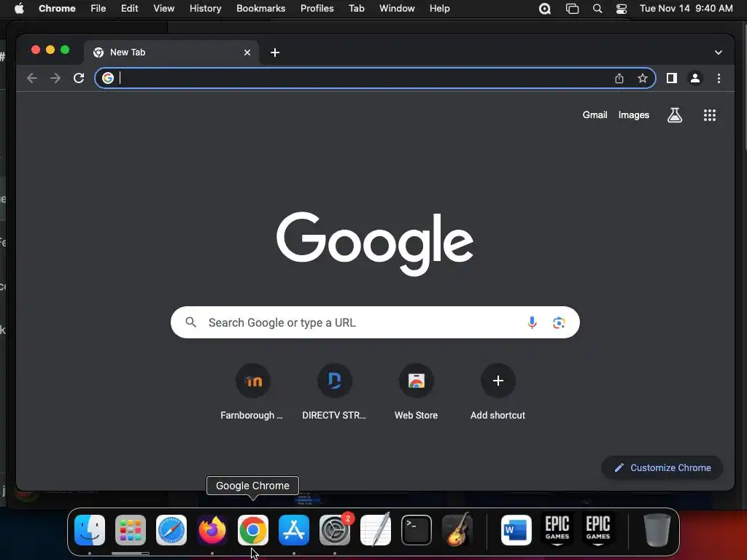Click the forward navigation arrow

(x=55, y=78)
